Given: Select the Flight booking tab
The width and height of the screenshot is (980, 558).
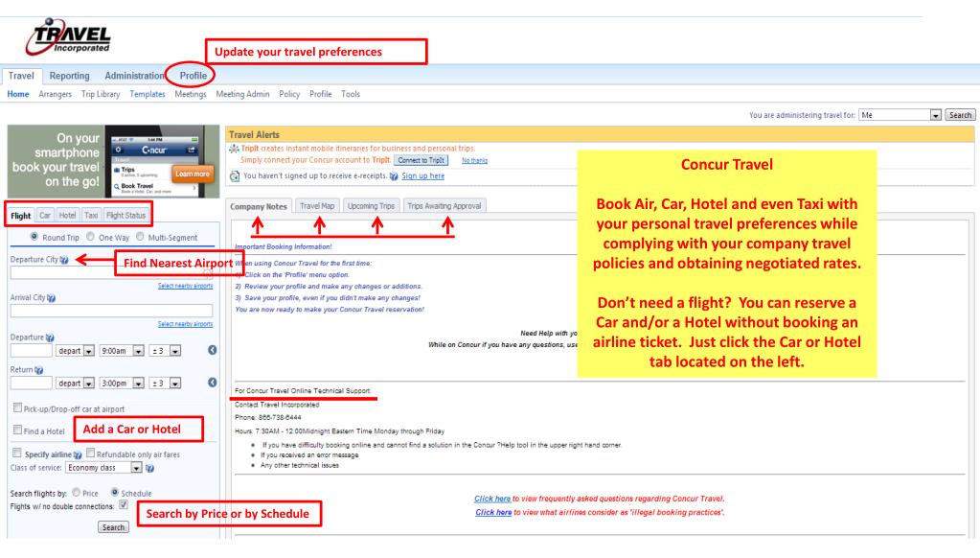Looking at the screenshot, I should (x=21, y=215).
